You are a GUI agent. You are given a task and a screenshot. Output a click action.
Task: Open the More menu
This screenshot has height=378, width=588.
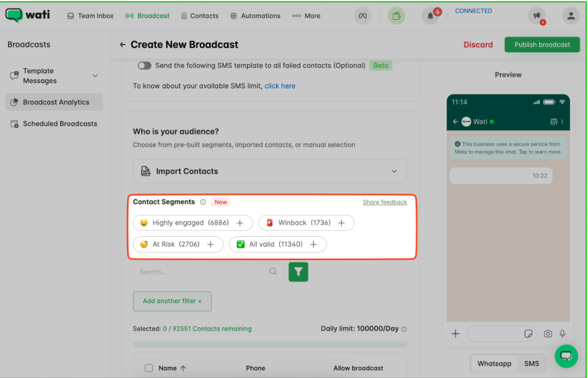pos(306,16)
